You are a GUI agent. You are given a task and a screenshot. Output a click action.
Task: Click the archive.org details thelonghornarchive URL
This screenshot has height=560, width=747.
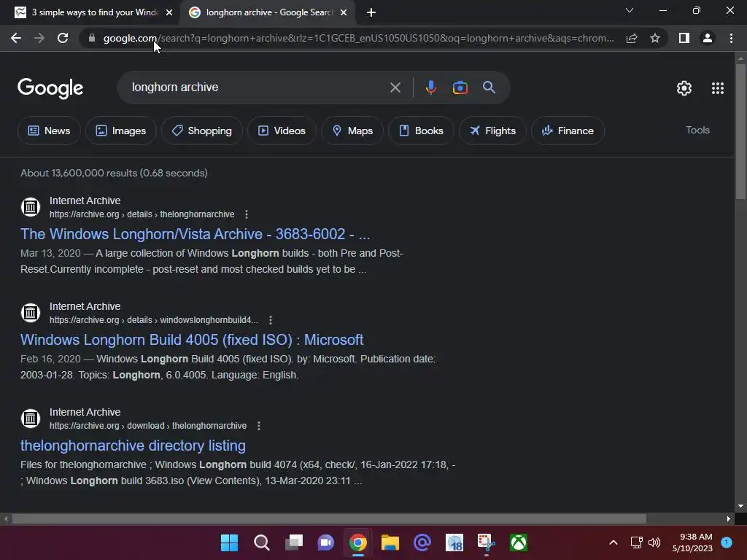(142, 214)
